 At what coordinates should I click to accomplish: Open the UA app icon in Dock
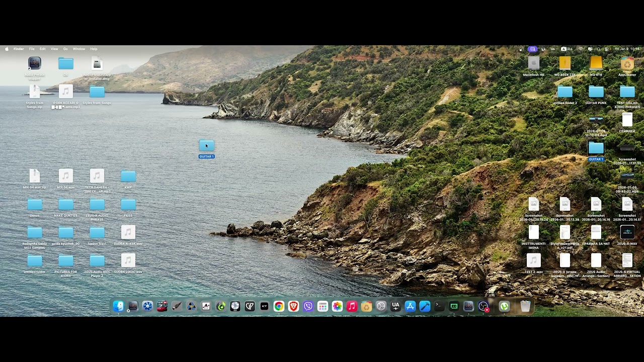click(395, 306)
